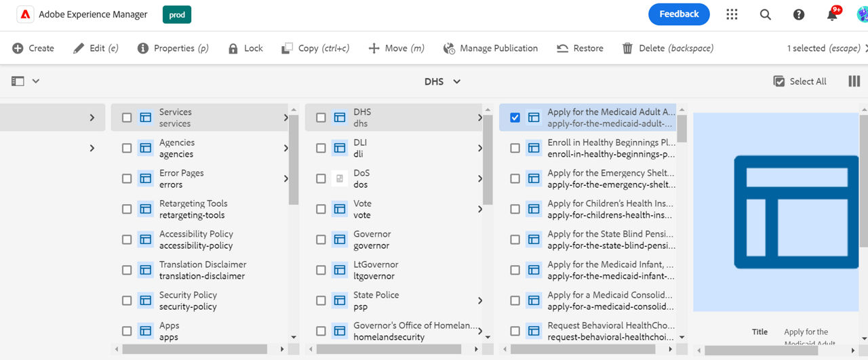Viewport: 868px width, 360px height.
Task: Open the user profile avatar
Action: [x=862, y=15]
